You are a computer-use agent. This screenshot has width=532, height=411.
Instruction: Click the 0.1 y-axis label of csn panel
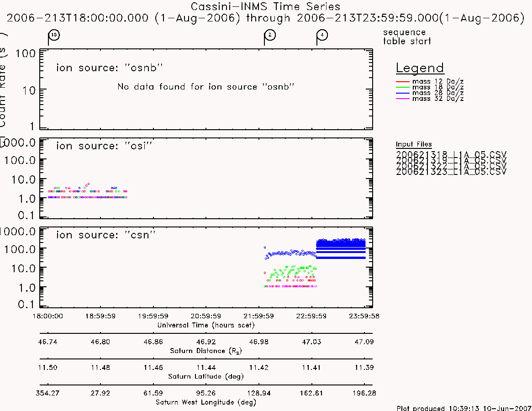coord(26,304)
